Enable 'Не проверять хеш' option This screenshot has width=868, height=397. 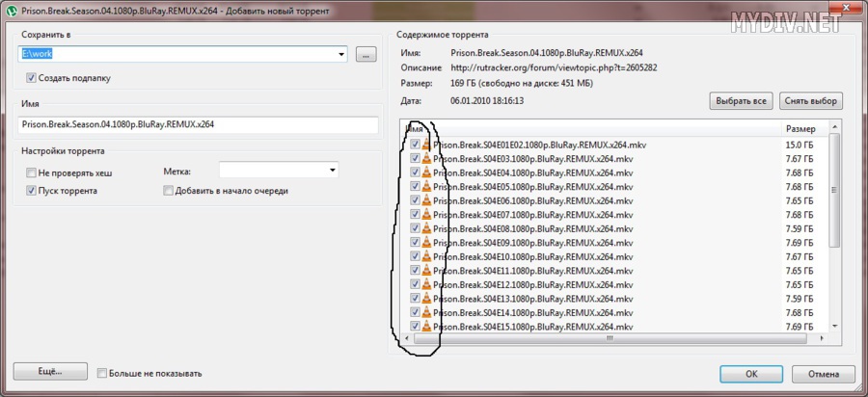click(31, 172)
